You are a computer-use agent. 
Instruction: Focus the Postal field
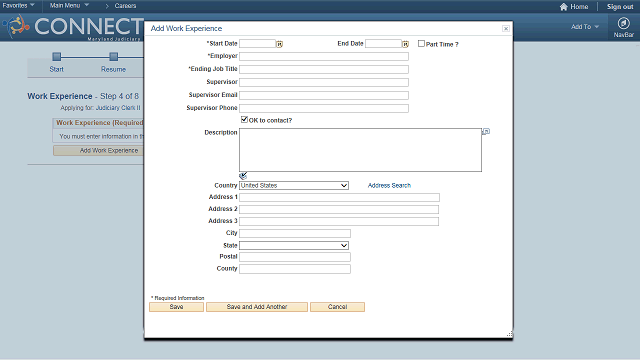click(295, 257)
